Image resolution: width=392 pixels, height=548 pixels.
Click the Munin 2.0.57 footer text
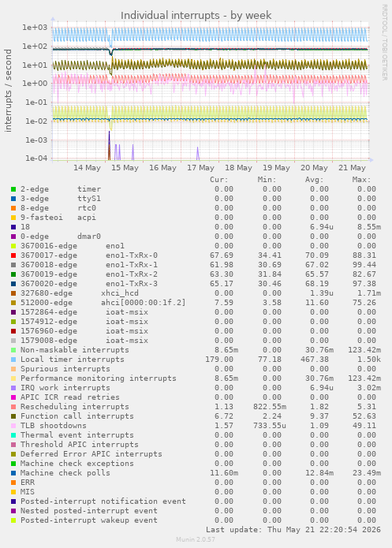pyautogui.click(x=196, y=539)
